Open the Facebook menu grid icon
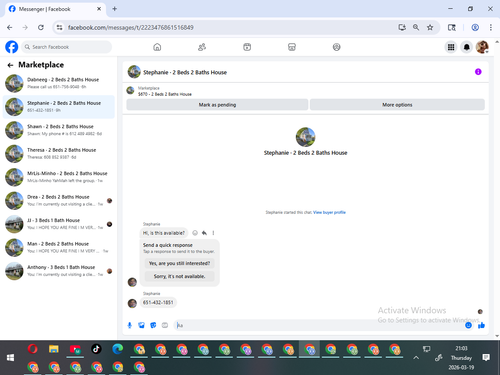 (x=451, y=47)
